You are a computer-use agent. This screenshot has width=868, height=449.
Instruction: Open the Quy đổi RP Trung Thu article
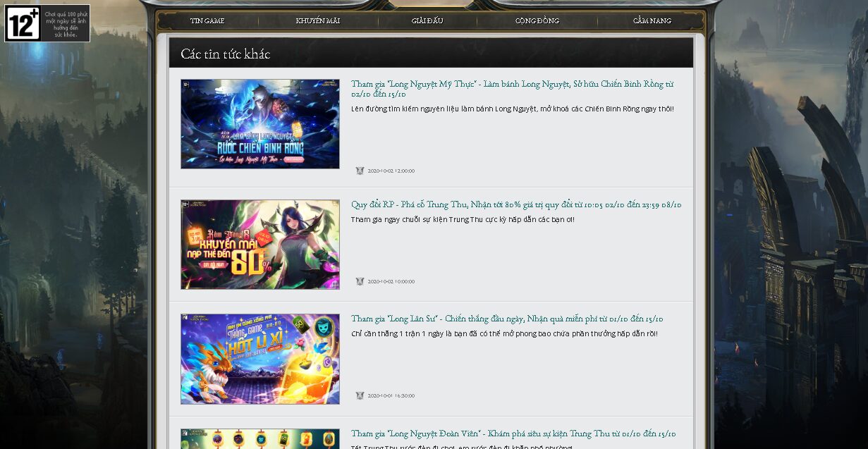click(x=516, y=204)
